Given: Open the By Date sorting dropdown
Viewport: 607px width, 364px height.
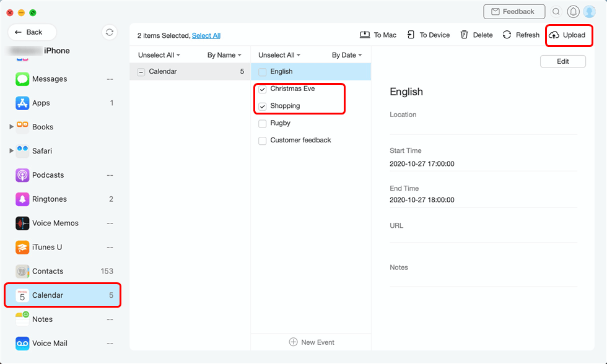Looking at the screenshot, I should pyautogui.click(x=346, y=54).
